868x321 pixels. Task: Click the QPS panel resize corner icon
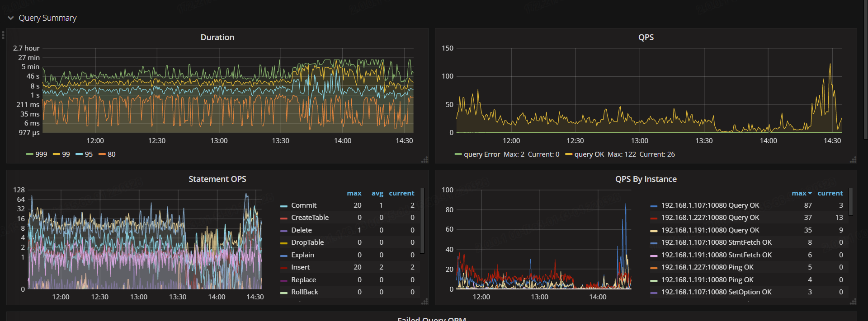click(853, 160)
